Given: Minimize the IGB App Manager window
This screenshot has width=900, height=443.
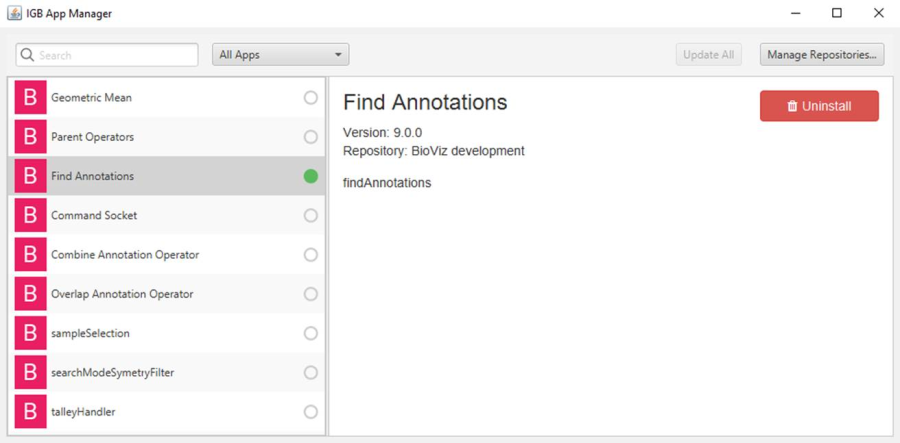Looking at the screenshot, I should [796, 13].
